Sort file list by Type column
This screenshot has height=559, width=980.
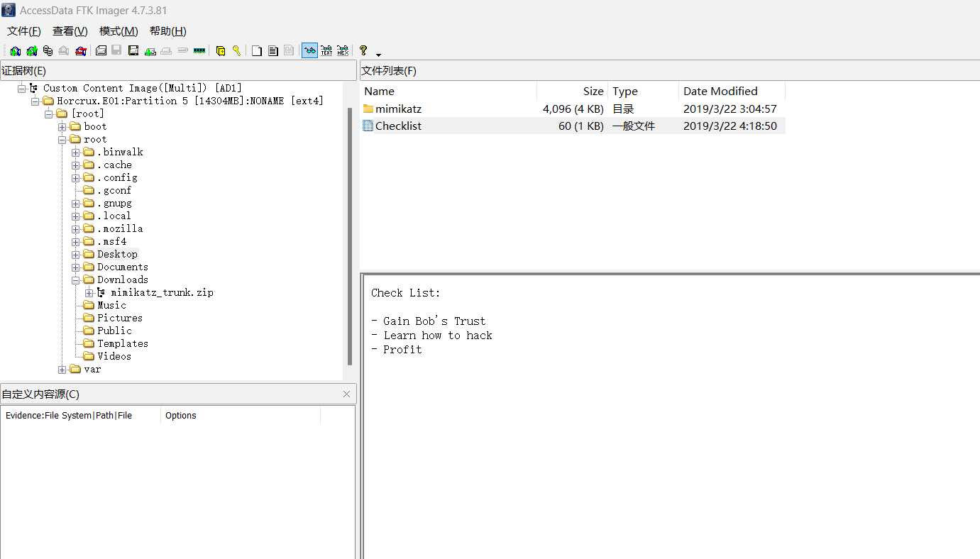click(x=644, y=91)
